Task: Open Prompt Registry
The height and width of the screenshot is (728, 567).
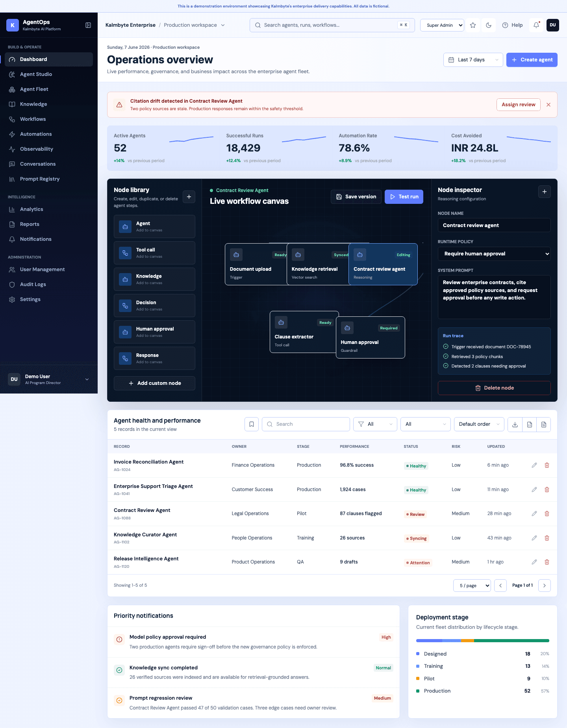Action: tap(49, 179)
